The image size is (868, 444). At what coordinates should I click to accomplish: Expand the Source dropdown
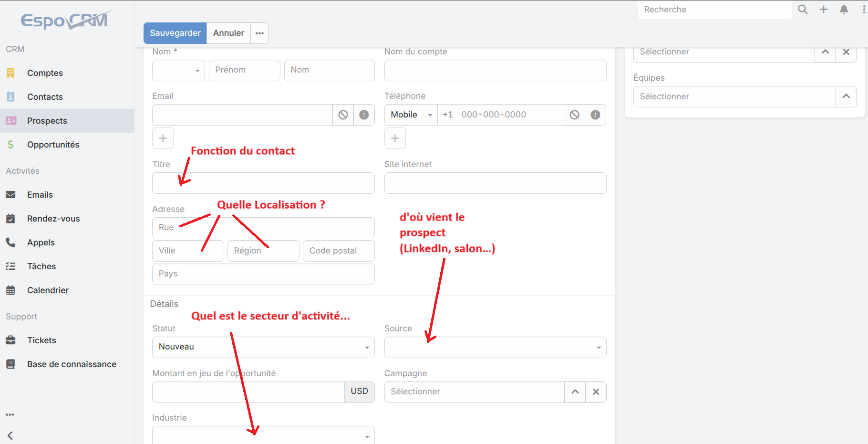[x=495, y=347]
